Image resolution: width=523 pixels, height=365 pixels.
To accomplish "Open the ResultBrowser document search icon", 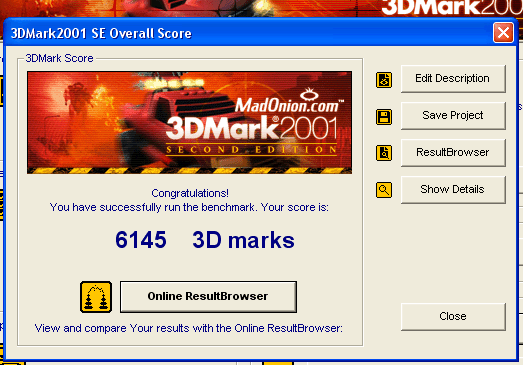I will click(x=384, y=153).
